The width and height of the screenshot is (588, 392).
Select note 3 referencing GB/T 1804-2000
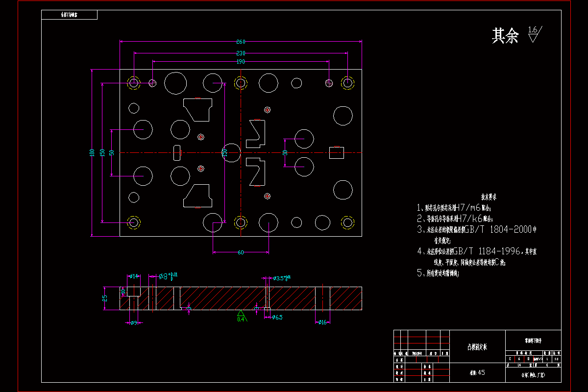coord(477,234)
